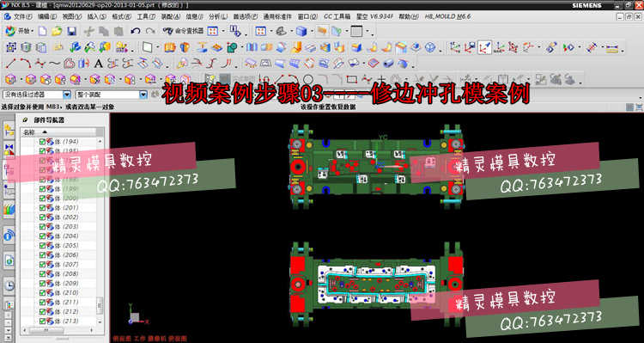
Task: Click the highlighted WCS orientation icon
Action: click(x=484, y=47)
